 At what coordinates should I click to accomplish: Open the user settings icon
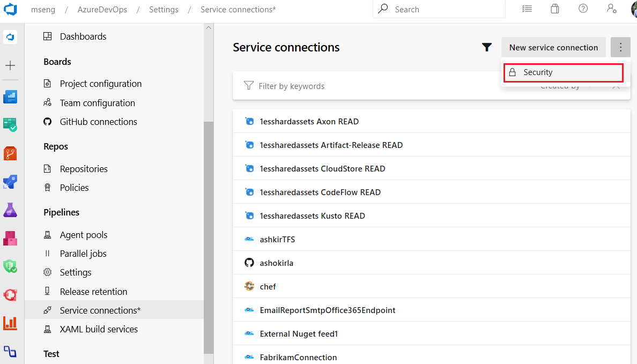[x=611, y=9]
